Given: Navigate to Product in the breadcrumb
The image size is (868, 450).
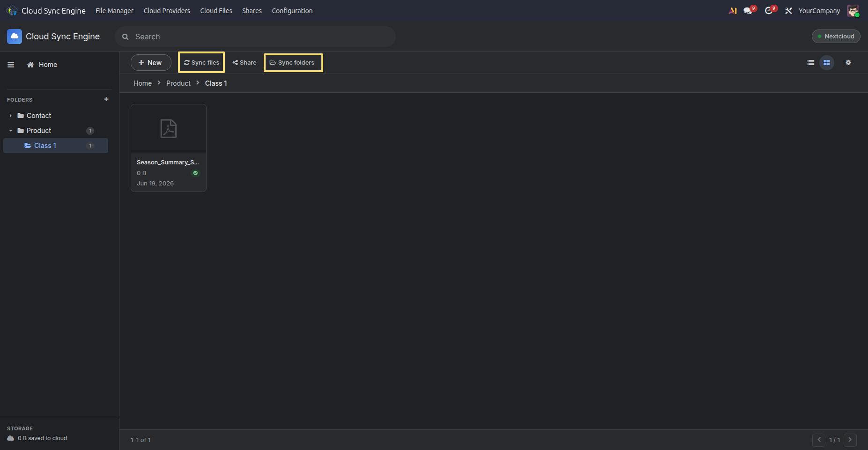Looking at the screenshot, I should click(178, 83).
